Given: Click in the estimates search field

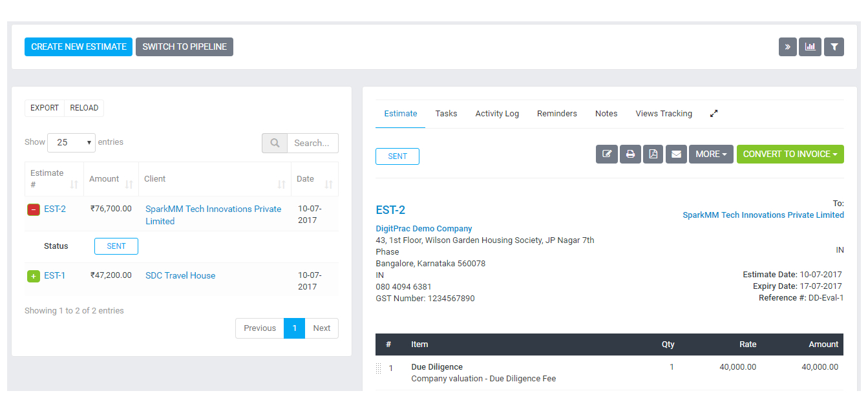Looking at the screenshot, I should (312, 143).
